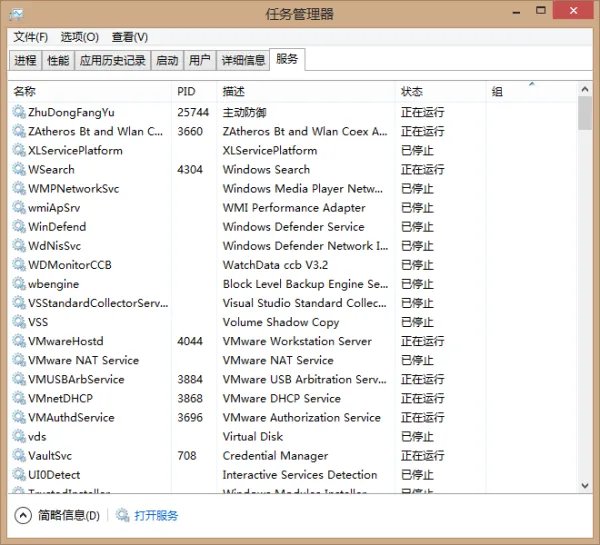Click the WinDefend service gear icon

pyautogui.click(x=19, y=226)
